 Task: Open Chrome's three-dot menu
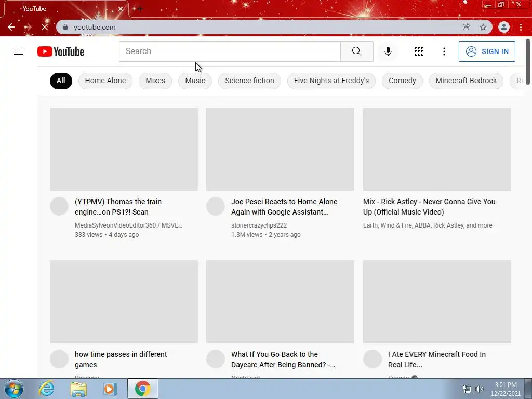click(x=521, y=27)
